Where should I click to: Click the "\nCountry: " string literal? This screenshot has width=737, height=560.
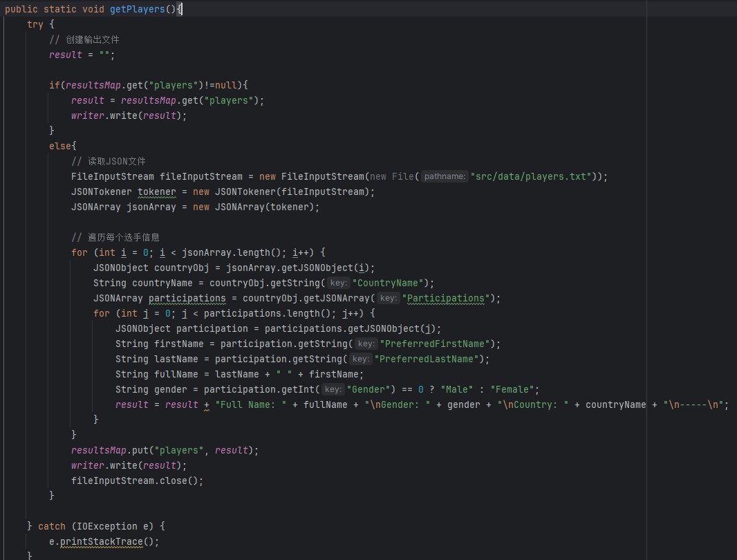(x=533, y=404)
